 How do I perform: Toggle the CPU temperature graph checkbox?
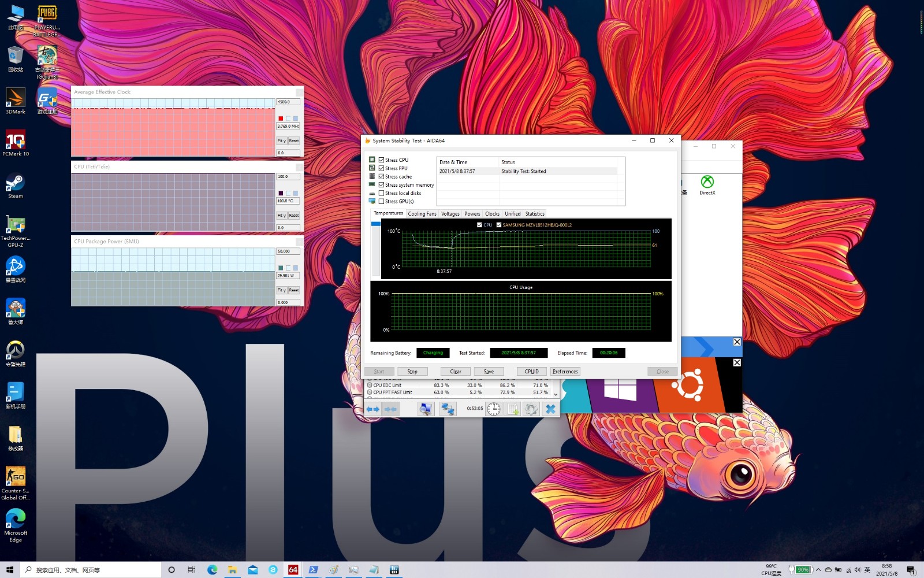click(479, 225)
